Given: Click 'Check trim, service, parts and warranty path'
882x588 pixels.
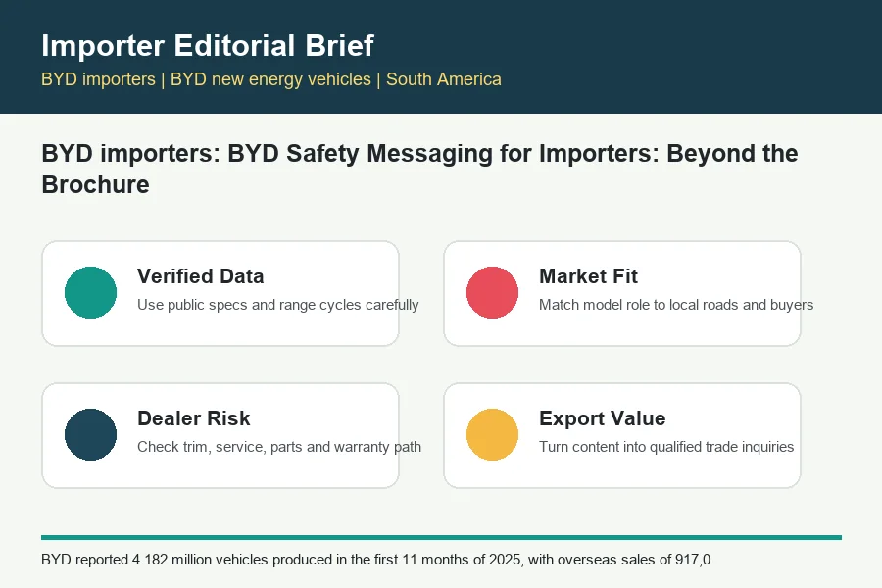Looking at the screenshot, I should coord(279,447).
